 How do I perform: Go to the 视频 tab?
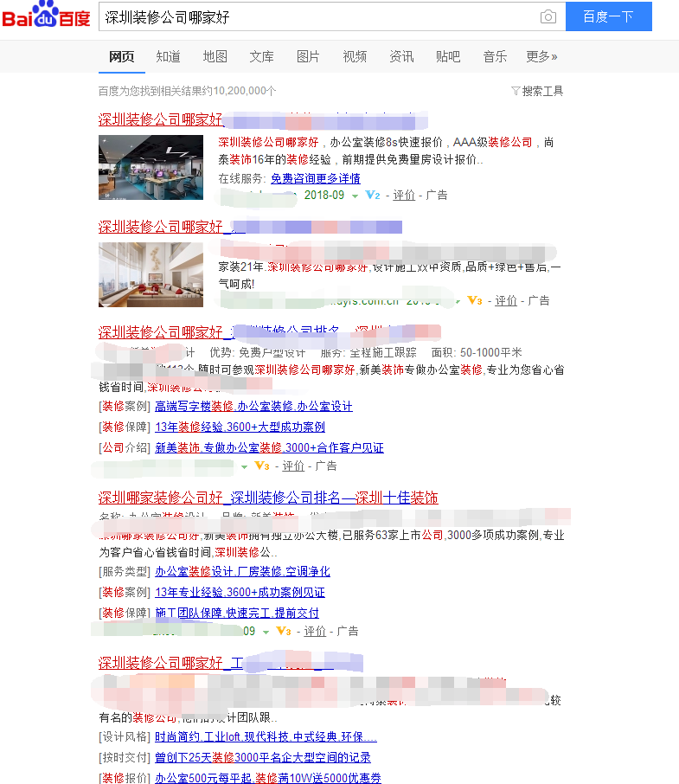(355, 56)
